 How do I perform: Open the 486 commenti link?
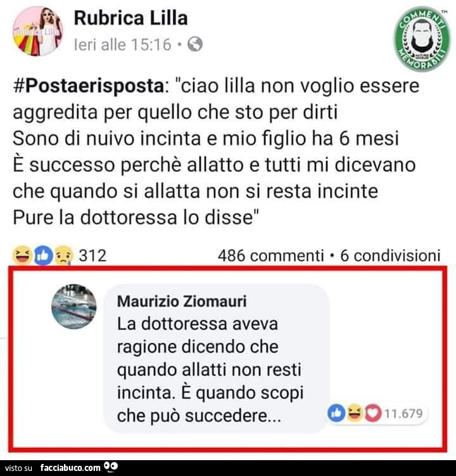[270, 255]
